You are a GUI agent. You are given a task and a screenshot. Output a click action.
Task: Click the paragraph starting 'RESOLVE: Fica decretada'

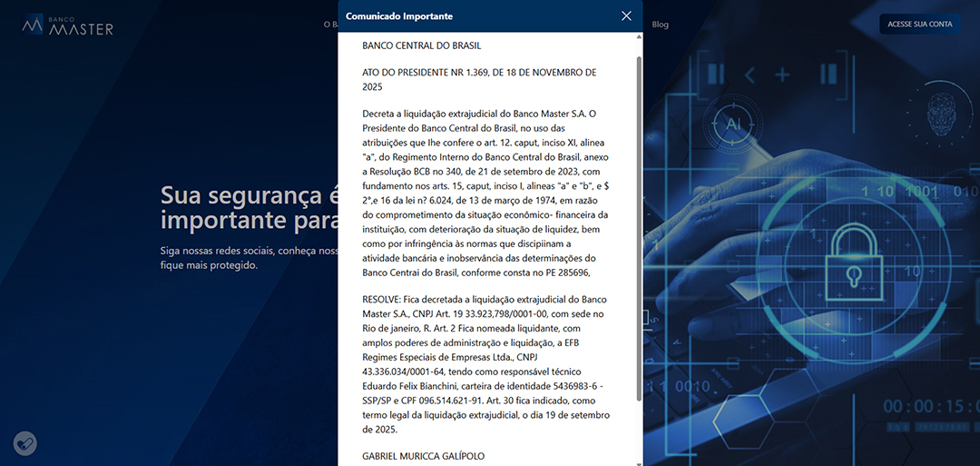point(485,364)
